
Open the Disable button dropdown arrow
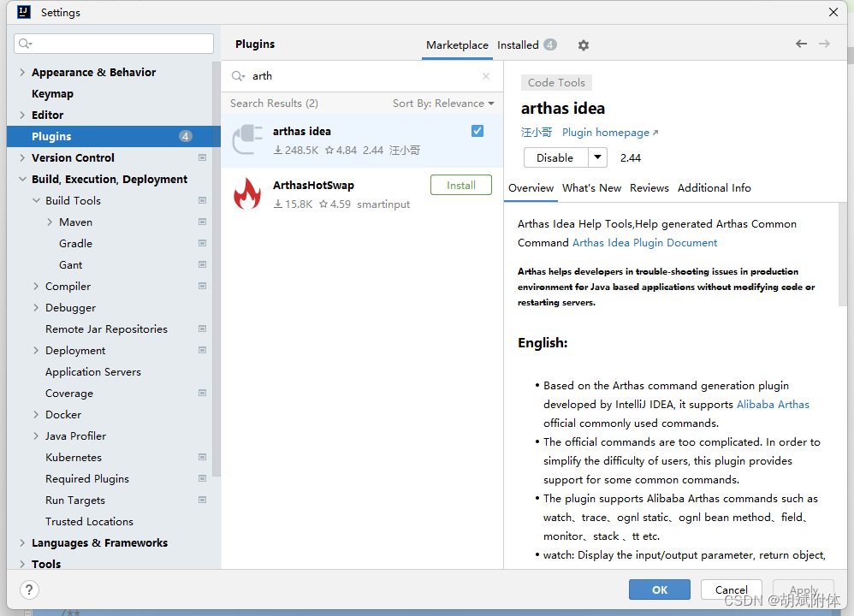point(597,158)
